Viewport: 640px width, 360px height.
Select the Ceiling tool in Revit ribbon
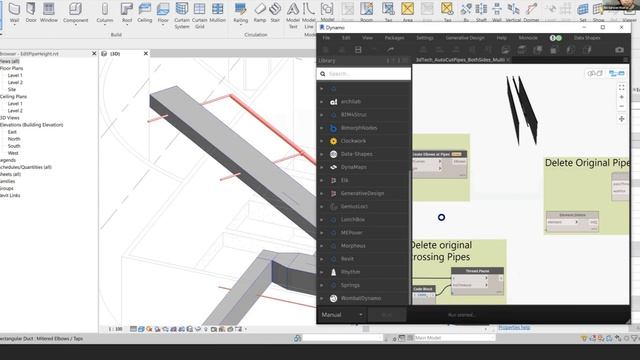click(144, 12)
